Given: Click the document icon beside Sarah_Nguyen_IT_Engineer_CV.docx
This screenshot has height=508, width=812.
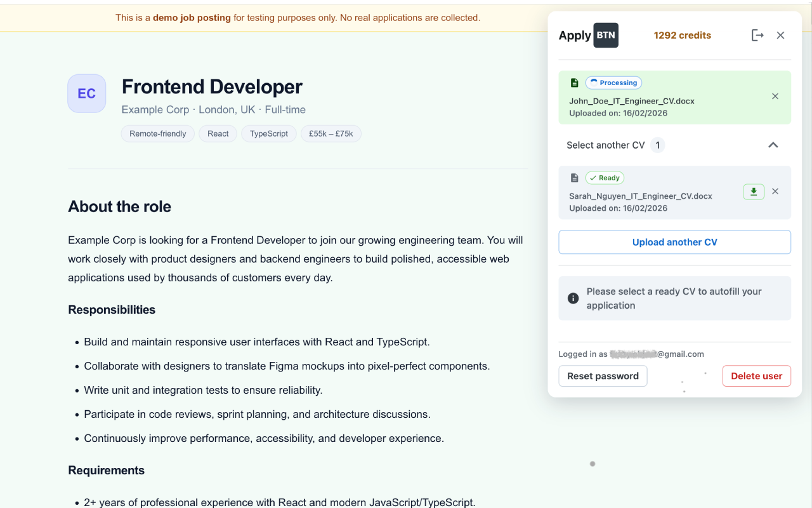Looking at the screenshot, I should tap(575, 177).
